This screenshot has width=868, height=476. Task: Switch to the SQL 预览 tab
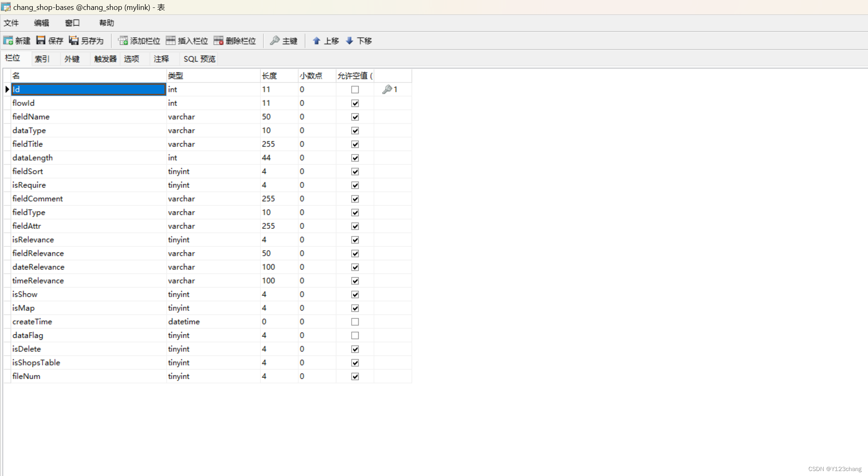199,59
